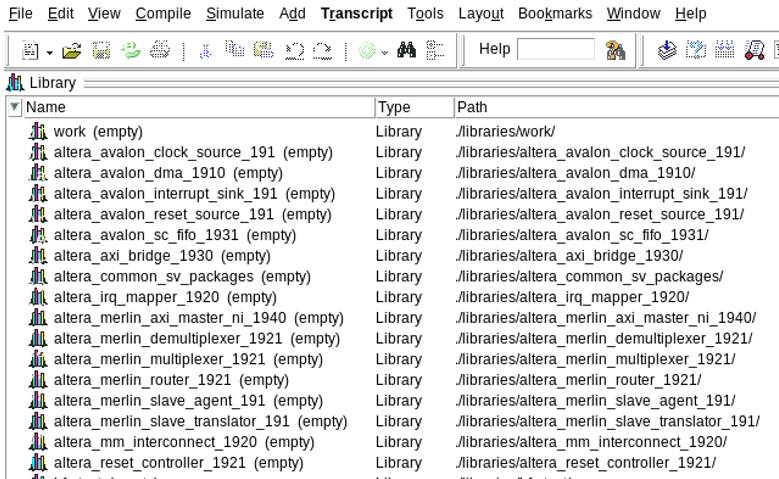Click the Paste toolbar icon
The width and height of the screenshot is (779, 479).
coord(263,50)
